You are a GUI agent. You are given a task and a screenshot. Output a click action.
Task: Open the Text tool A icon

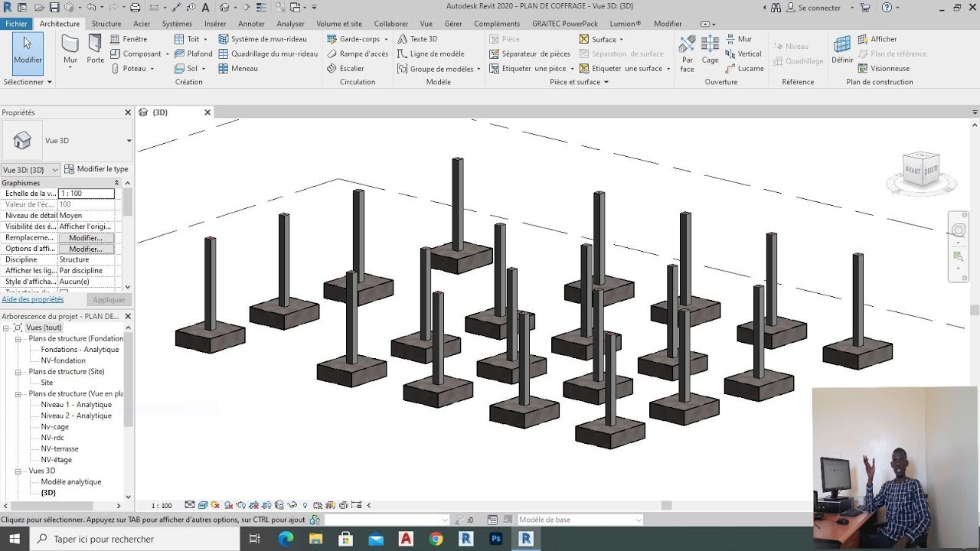coord(205,7)
